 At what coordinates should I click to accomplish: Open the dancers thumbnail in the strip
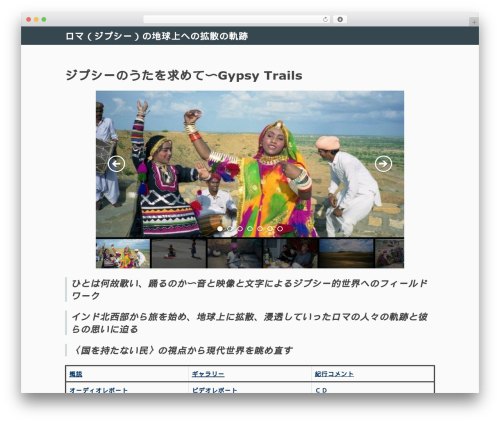click(123, 253)
